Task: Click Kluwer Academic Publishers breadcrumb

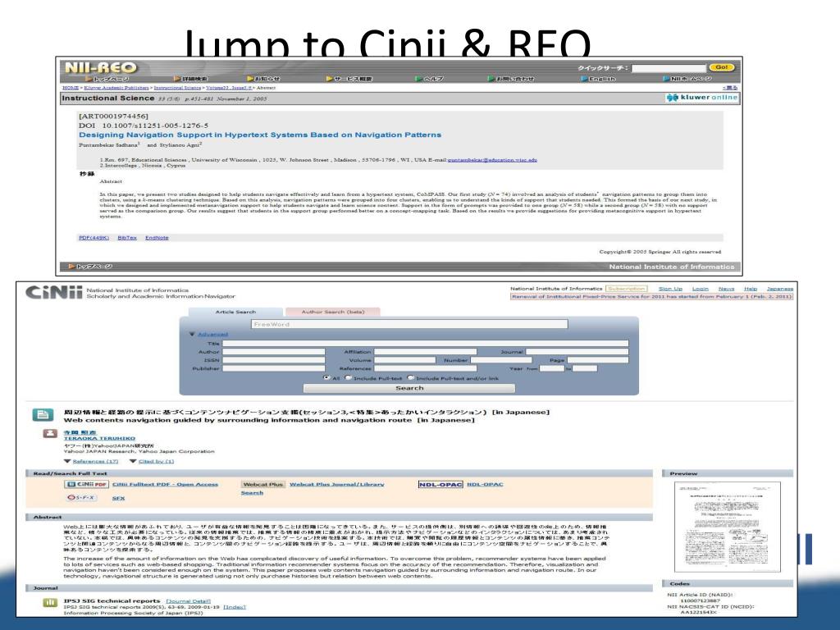Action: pyautogui.click(x=116, y=88)
